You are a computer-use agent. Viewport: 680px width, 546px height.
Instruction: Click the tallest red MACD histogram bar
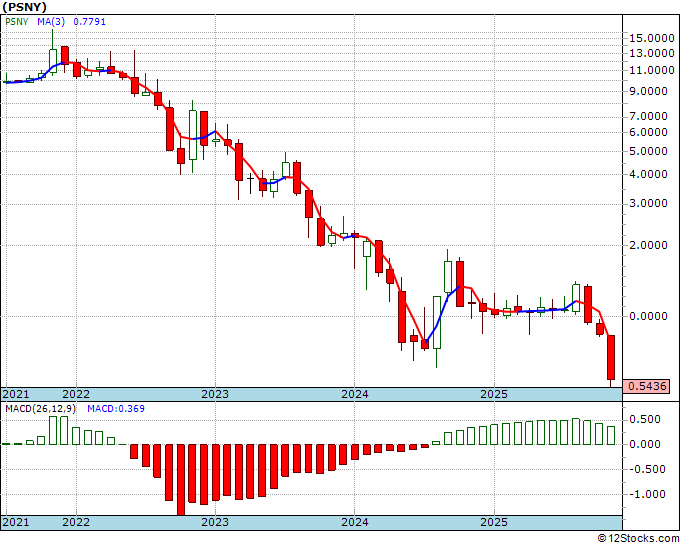(x=181, y=480)
